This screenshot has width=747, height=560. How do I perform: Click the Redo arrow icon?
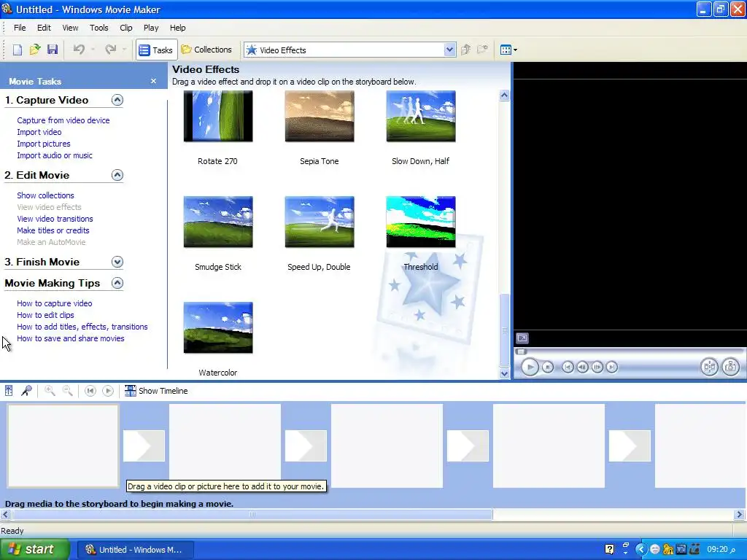pyautogui.click(x=111, y=50)
